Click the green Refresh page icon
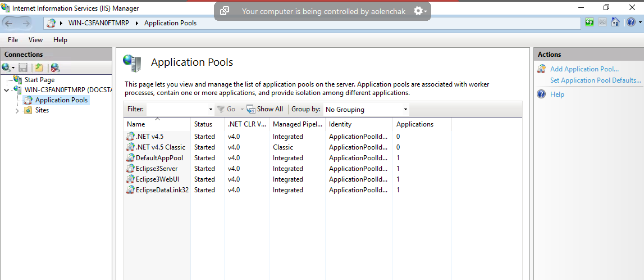 pos(590,22)
